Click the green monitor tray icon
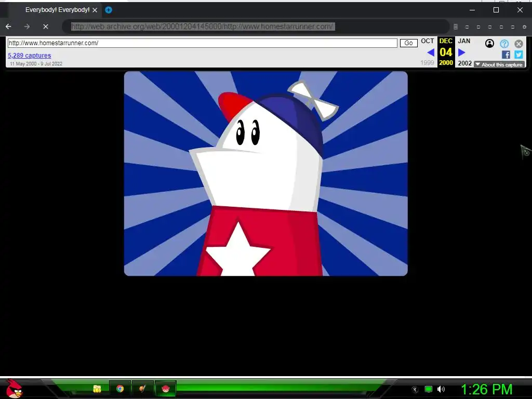The height and width of the screenshot is (399, 532). pyautogui.click(x=429, y=389)
